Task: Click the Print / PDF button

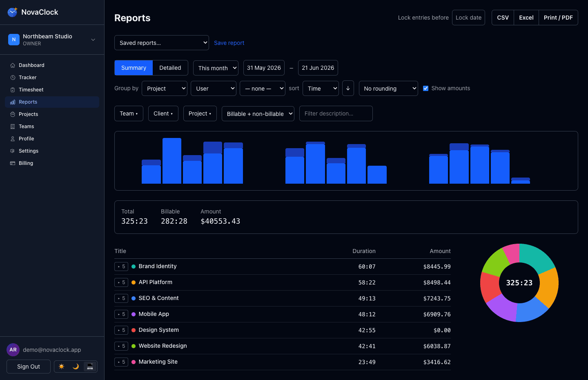Action: click(x=558, y=18)
